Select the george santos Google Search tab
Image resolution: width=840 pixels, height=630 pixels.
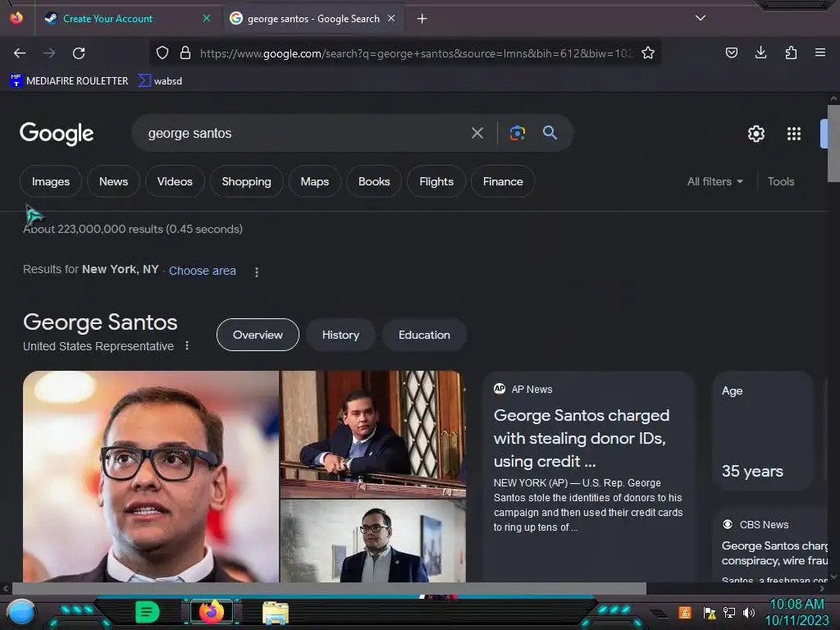coord(313,19)
